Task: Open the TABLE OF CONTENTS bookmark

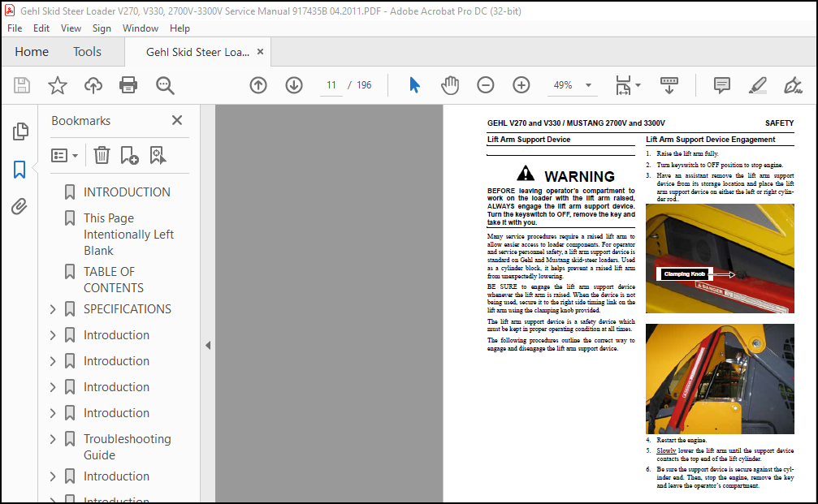Action: coord(113,280)
